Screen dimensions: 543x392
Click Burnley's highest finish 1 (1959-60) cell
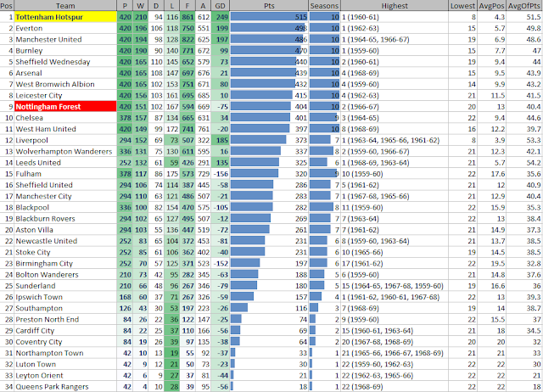(x=395, y=51)
